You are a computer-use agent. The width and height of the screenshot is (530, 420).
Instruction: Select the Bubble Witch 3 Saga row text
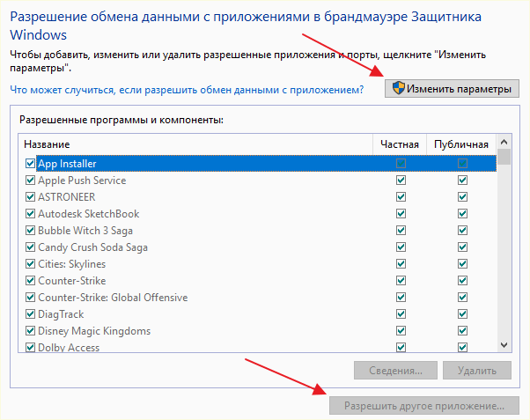[x=85, y=231]
